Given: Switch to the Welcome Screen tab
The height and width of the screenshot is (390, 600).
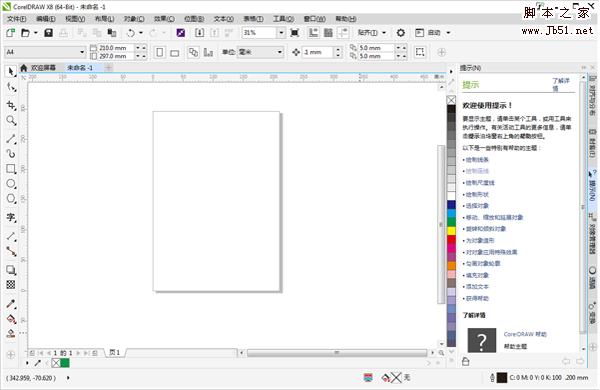Looking at the screenshot, I should pos(43,68).
